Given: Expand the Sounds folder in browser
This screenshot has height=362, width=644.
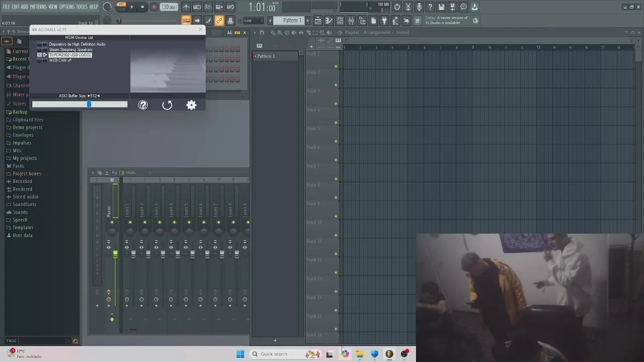Looking at the screenshot, I should [x=20, y=212].
